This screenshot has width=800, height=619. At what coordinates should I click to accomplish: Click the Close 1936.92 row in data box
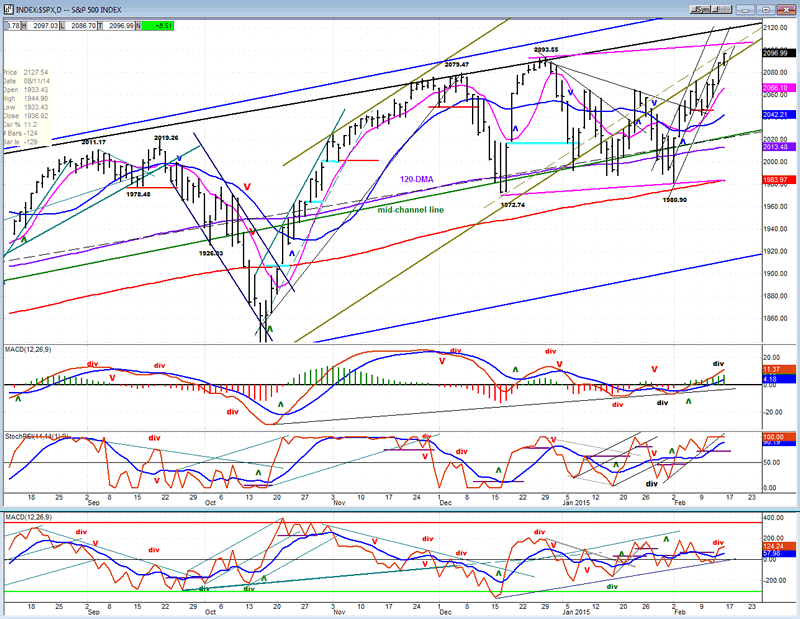coord(26,116)
